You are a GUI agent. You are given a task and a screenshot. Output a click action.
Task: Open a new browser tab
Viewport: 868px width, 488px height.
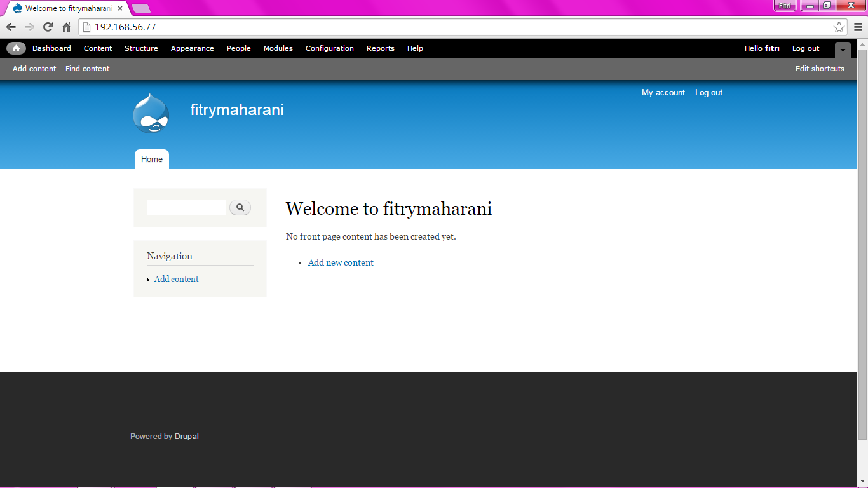pyautogui.click(x=140, y=8)
